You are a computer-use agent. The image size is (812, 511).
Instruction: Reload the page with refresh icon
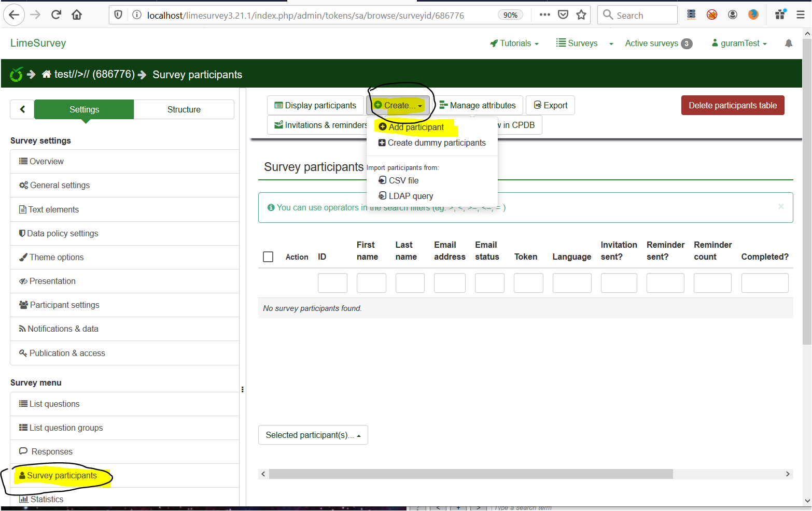coord(56,15)
